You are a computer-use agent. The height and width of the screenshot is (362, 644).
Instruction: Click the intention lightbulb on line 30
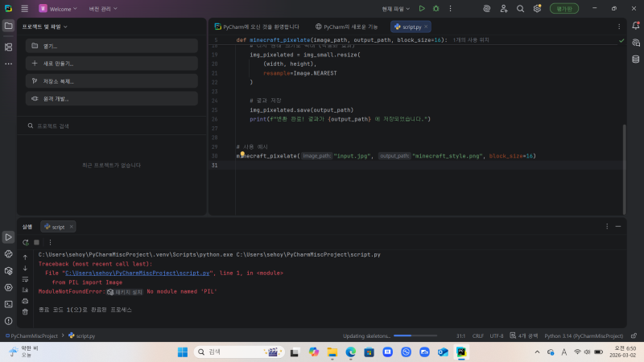(x=242, y=154)
